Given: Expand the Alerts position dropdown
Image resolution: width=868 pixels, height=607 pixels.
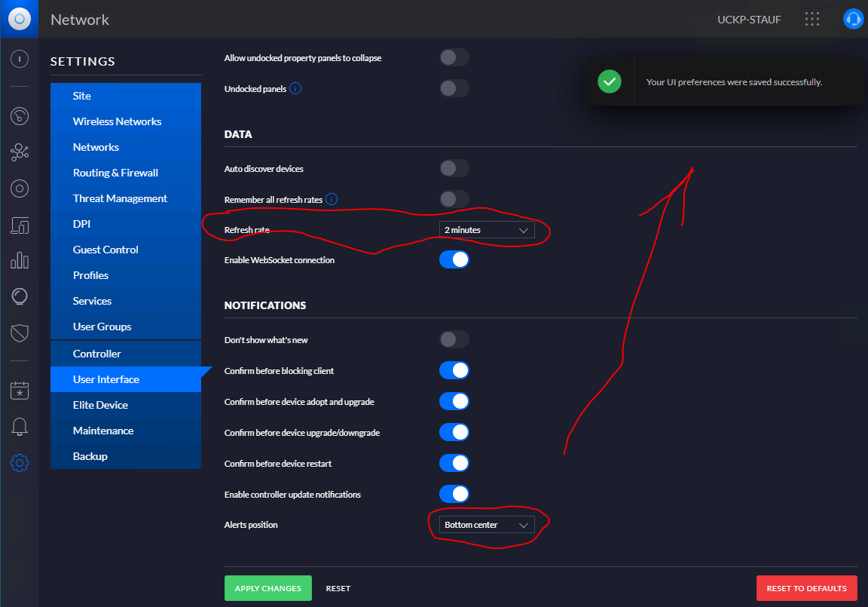Looking at the screenshot, I should coord(487,525).
